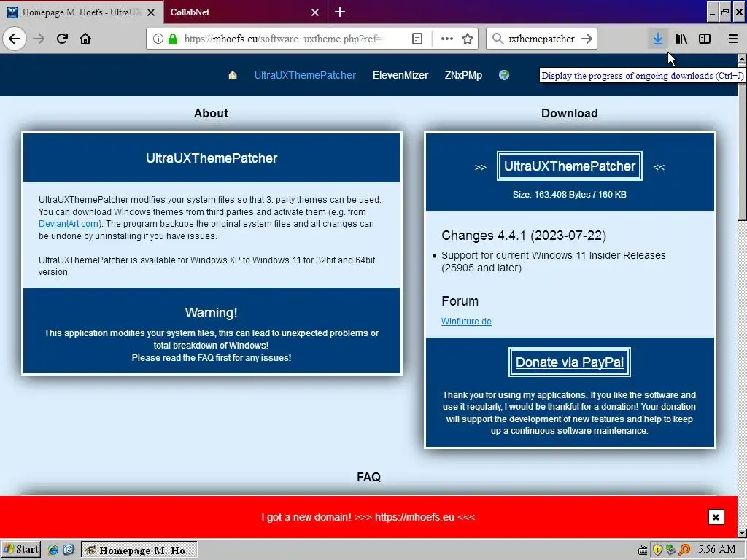Click the Changes 4.4.1 (2023-07-22) heading
Viewport: 747px width, 560px height.
[x=524, y=236]
